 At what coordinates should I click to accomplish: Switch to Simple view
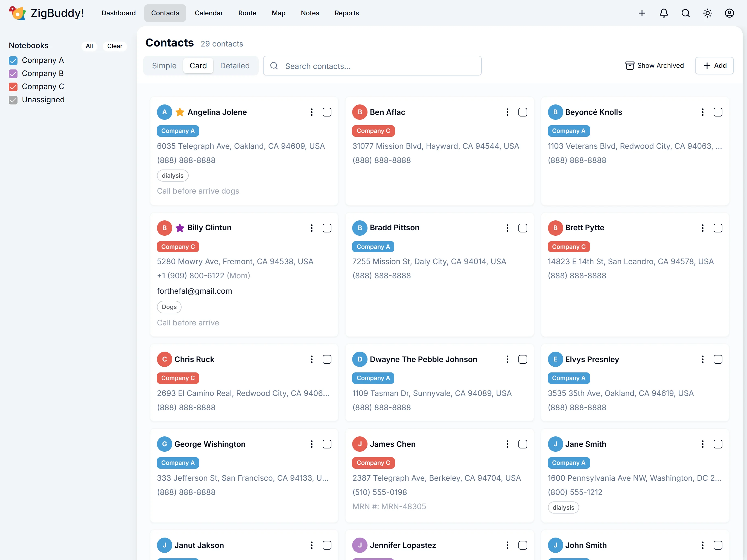pyautogui.click(x=164, y=66)
